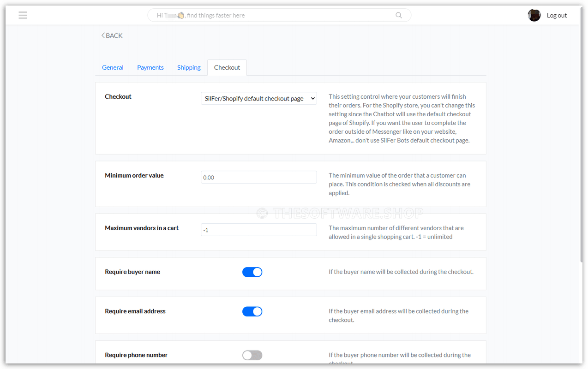Click the back chevron arrow icon
Image resolution: width=588 pixels, height=369 pixels.
(103, 35)
